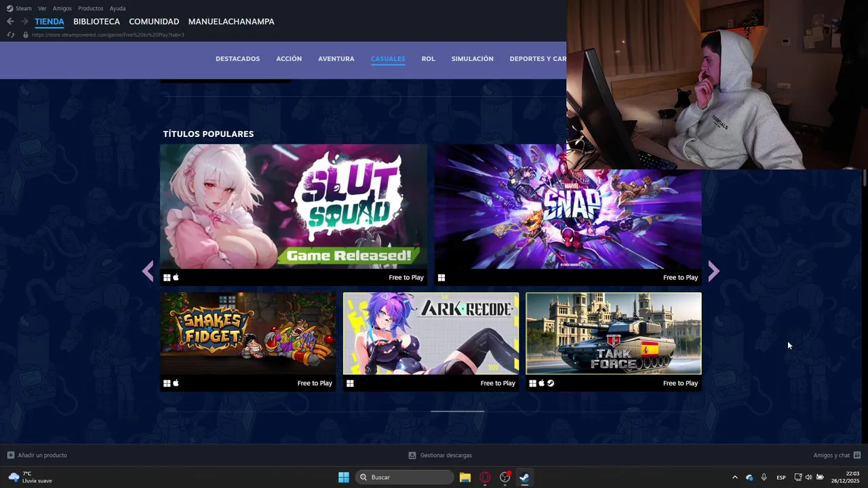The image size is (868, 488).
Task: Open the Ver menu
Action: pos(42,8)
